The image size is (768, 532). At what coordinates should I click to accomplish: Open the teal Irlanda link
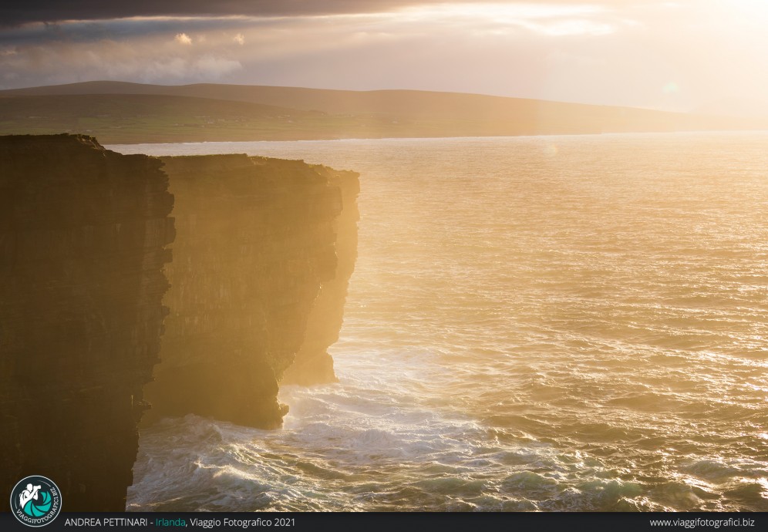coord(170,523)
